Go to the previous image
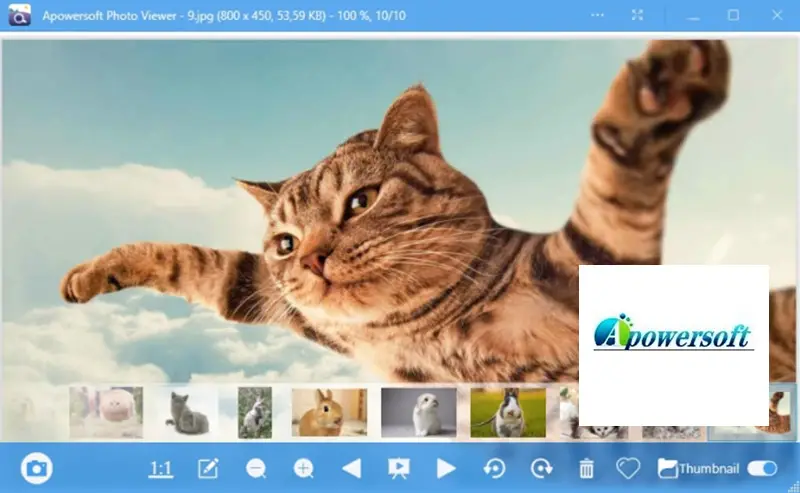800x493 pixels. click(x=352, y=469)
